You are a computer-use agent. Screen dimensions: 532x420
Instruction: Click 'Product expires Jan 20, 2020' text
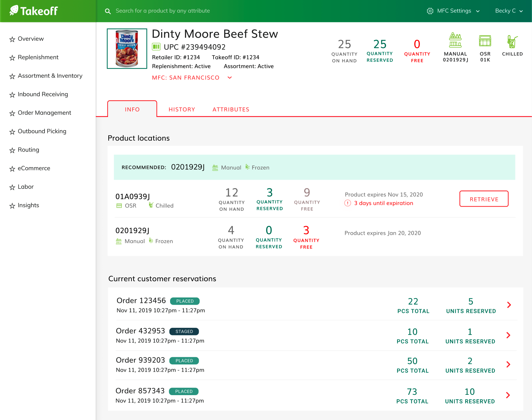coord(383,233)
